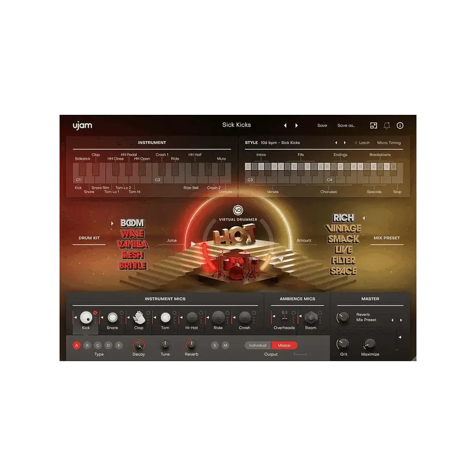Open the Sick Kicks preset name

click(x=236, y=125)
